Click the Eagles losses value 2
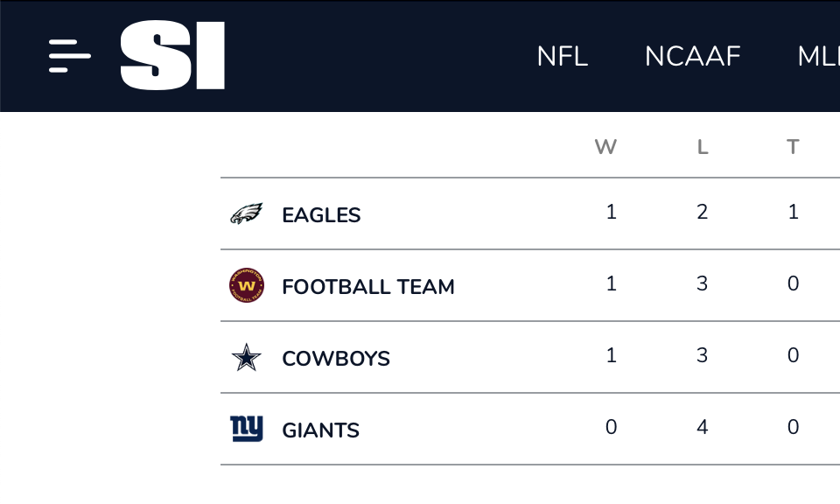Viewport: 840px width, 504px height. [x=702, y=212]
